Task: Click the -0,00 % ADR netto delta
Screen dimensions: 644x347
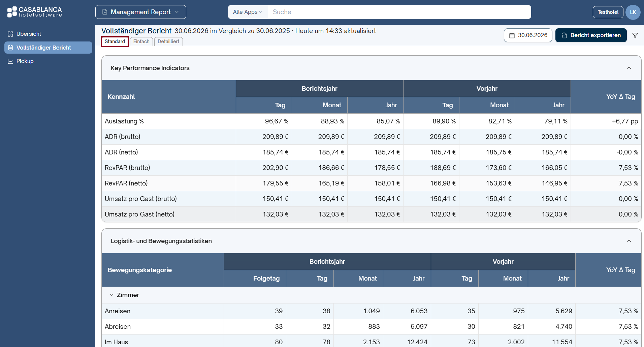Action: point(627,152)
